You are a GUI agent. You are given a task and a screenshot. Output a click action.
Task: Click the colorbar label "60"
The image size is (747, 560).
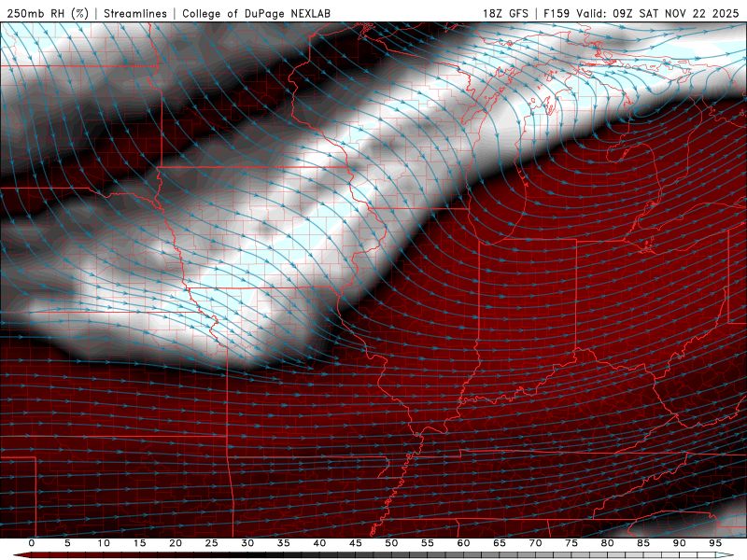463,543
